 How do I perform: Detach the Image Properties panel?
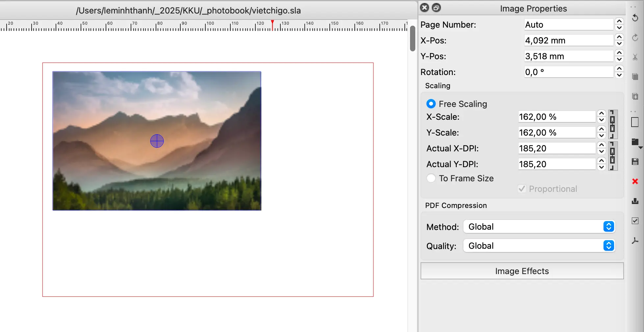436,8
